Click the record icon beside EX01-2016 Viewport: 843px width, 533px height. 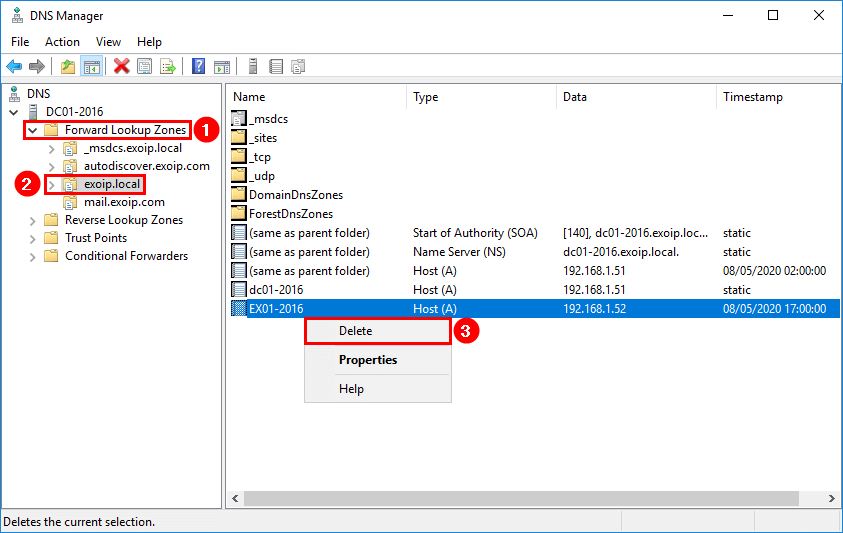point(239,309)
